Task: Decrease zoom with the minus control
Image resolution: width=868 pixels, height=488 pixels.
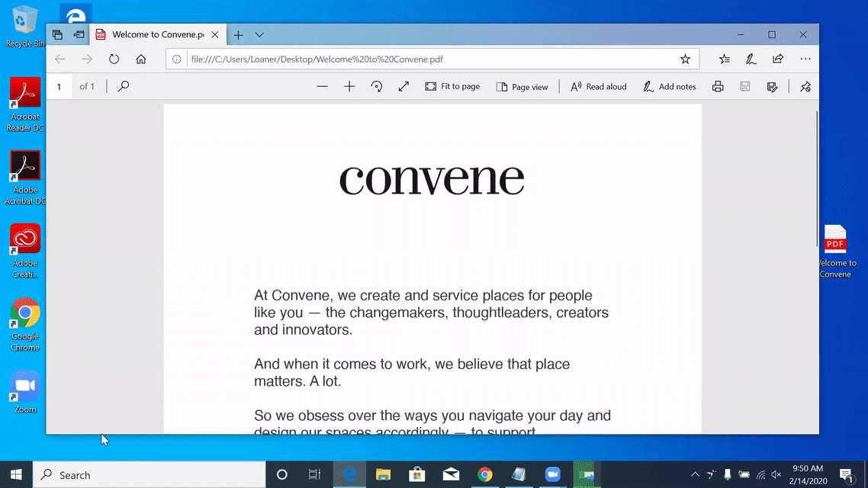Action: (x=322, y=86)
